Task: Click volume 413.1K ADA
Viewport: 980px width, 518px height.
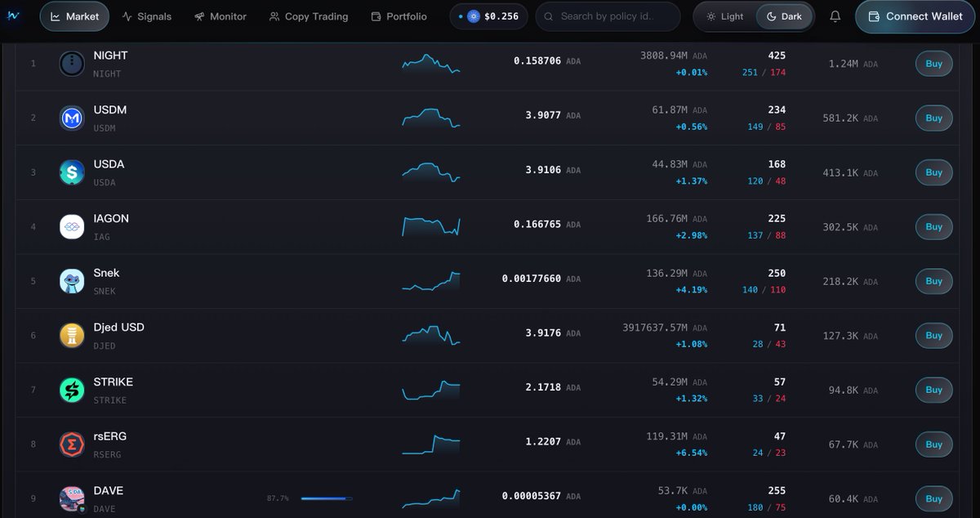Action: (850, 172)
